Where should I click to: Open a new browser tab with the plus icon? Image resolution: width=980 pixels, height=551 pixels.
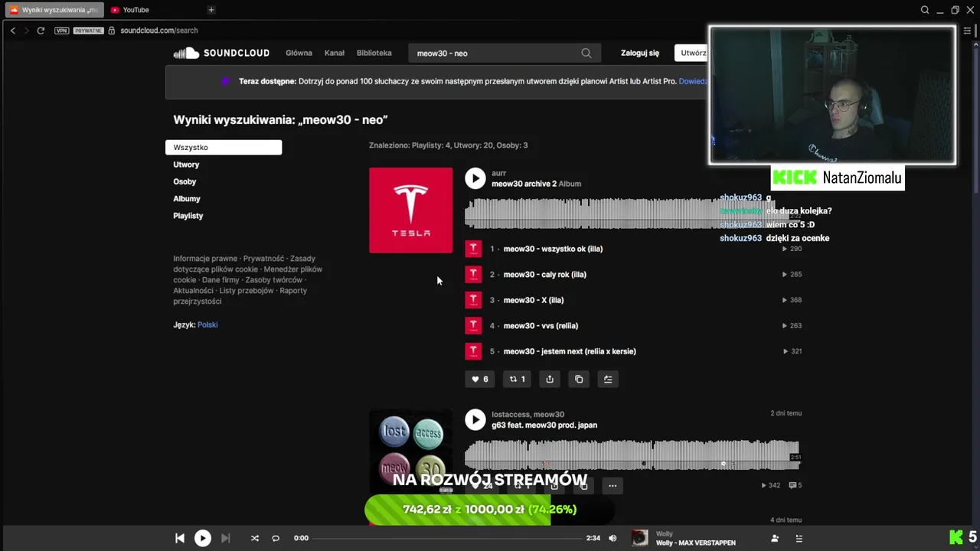pos(211,10)
